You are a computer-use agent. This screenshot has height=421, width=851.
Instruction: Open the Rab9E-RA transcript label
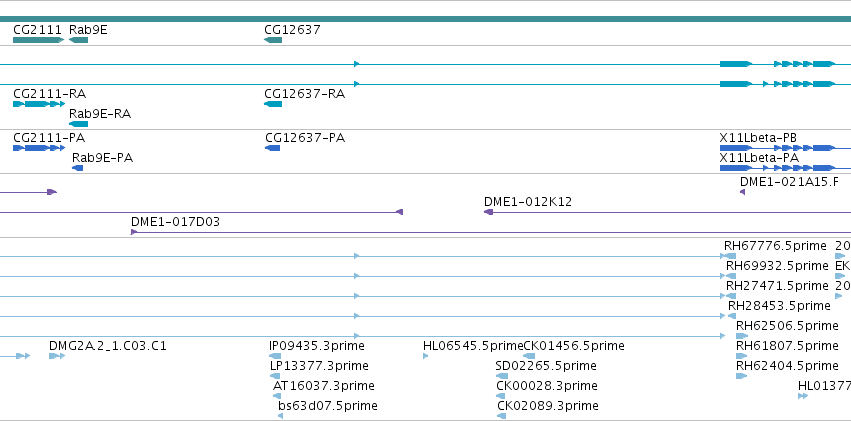point(100,114)
